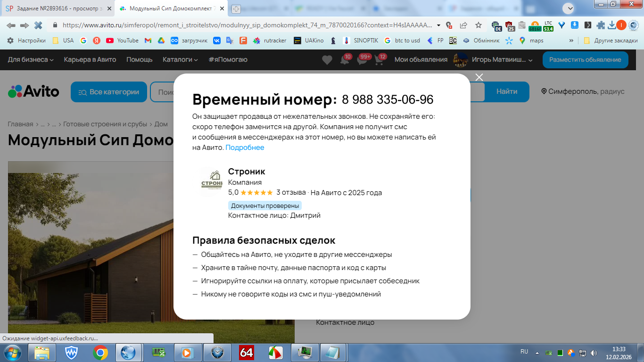Open the Настройки bookmark
Viewport: 644px width, 362px height.
coord(26,41)
